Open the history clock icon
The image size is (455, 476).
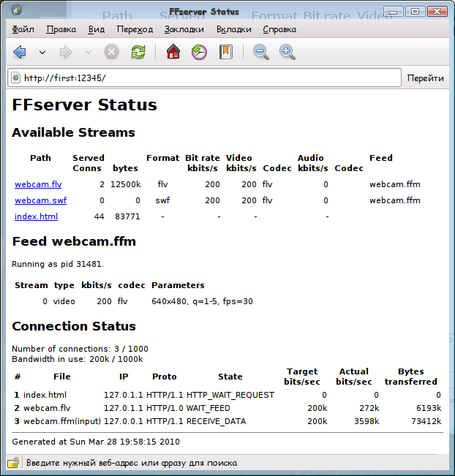pyautogui.click(x=199, y=52)
